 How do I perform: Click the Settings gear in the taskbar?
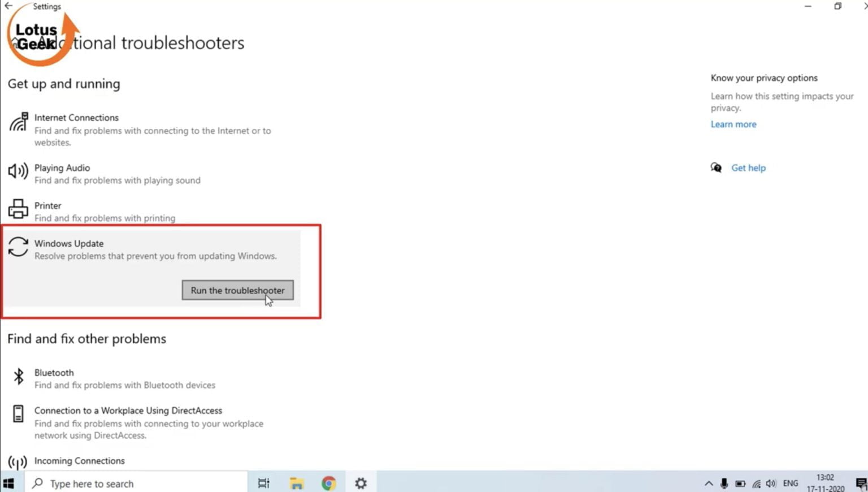pos(361,484)
